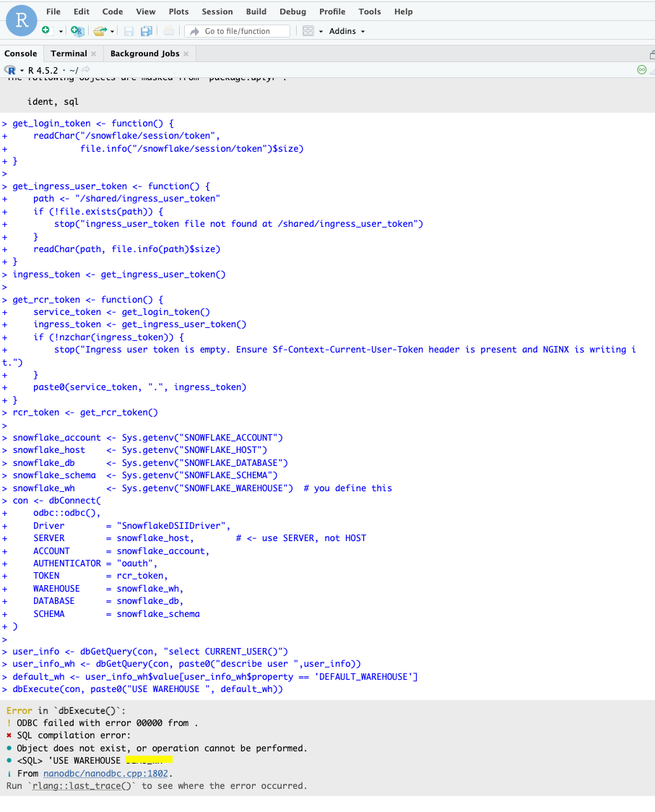
Task: View the working directory via arrow icon
Action: point(85,69)
